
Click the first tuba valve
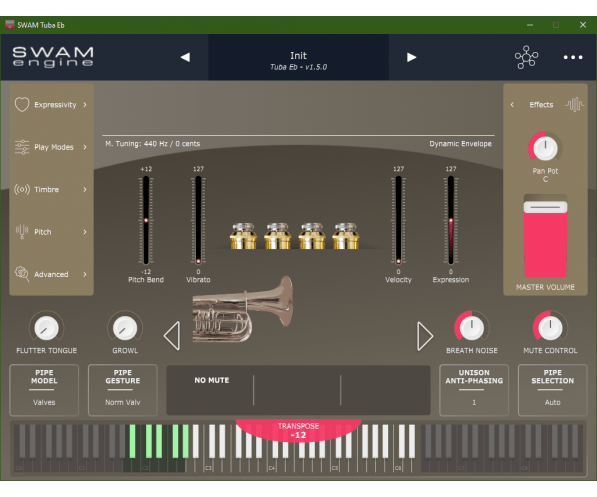(x=243, y=236)
